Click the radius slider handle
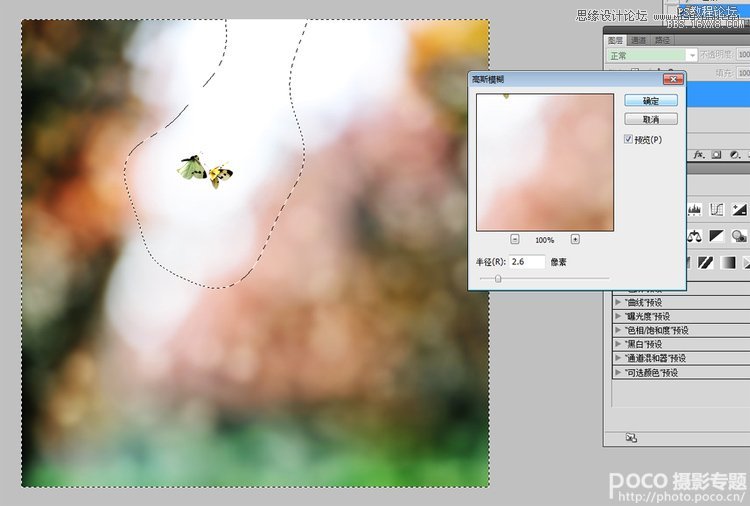 [x=498, y=278]
